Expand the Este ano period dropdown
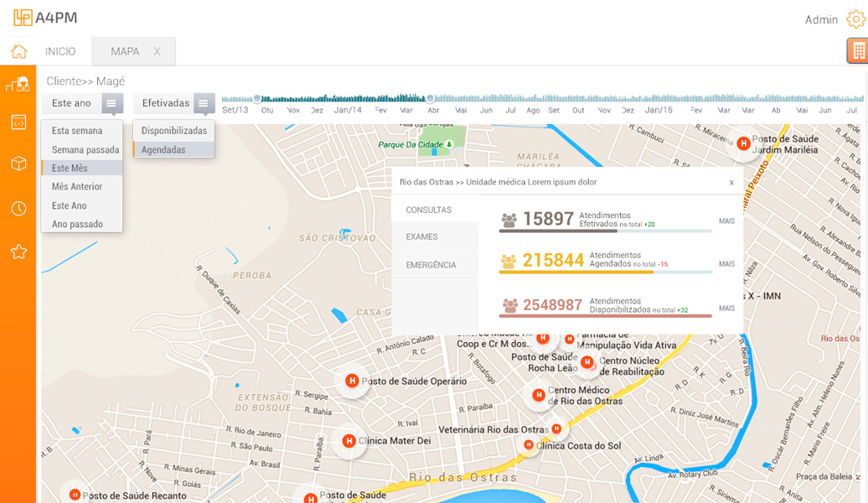 [112, 103]
